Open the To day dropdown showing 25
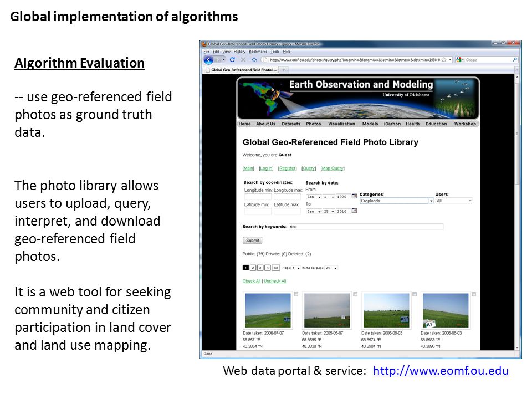The width and height of the screenshot is (532, 399). (x=329, y=211)
